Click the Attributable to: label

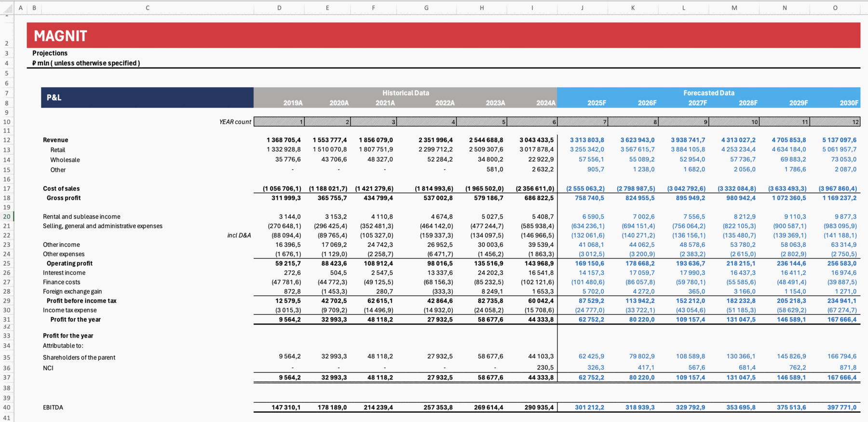click(x=63, y=346)
